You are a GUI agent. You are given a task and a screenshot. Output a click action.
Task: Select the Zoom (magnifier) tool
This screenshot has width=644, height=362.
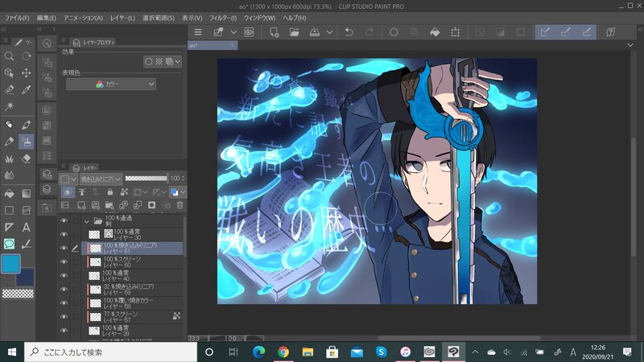coord(9,56)
